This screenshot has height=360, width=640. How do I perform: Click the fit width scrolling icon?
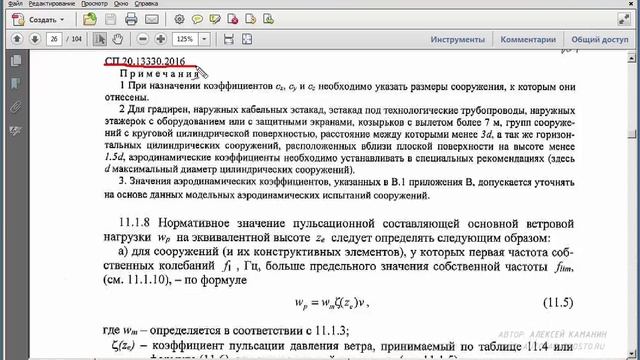(x=229, y=39)
